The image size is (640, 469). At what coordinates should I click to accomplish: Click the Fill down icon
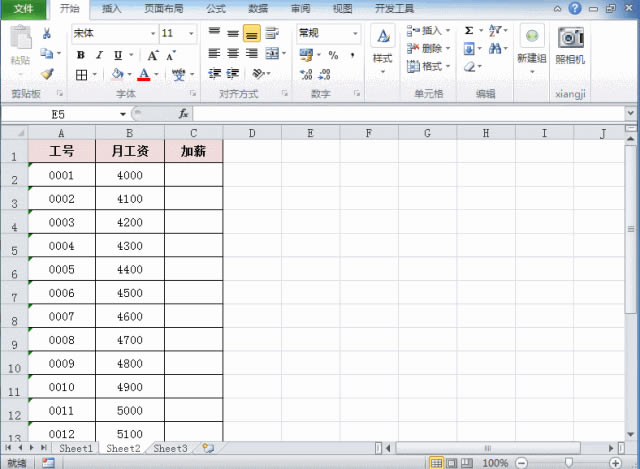click(469, 49)
